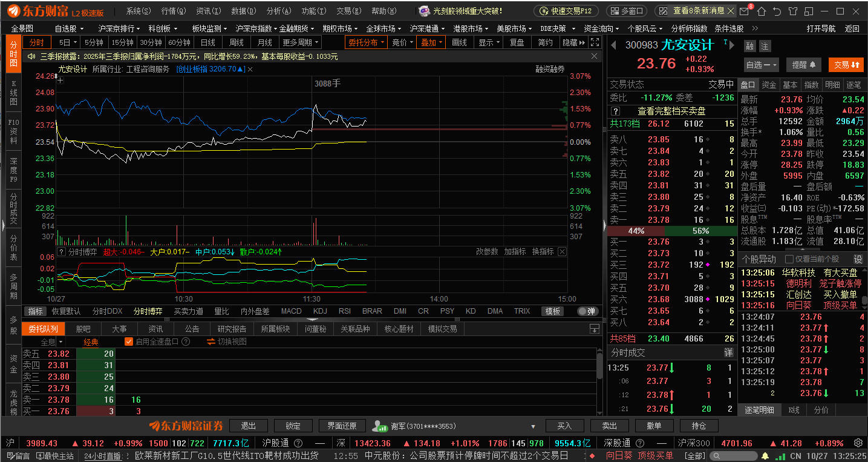Click the 提醒 bell reminder button
Viewport: 868px width, 462px height.
coord(804,65)
